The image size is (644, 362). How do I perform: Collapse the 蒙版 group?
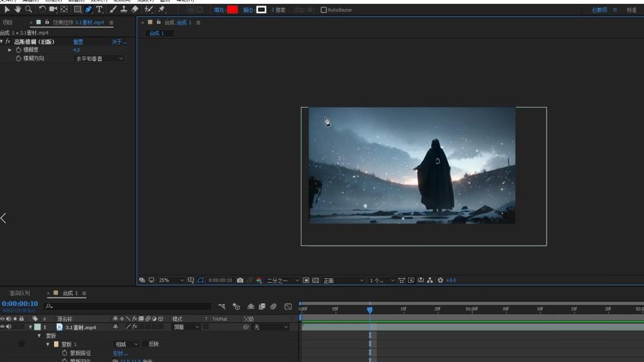[x=39, y=336]
